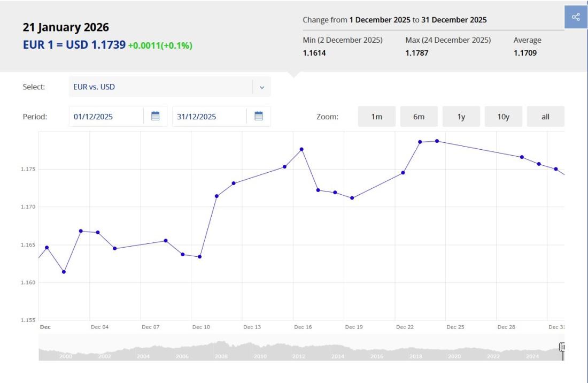The height and width of the screenshot is (383, 588).
Task: Click the peak data point near Dec 16
Action: click(x=301, y=149)
